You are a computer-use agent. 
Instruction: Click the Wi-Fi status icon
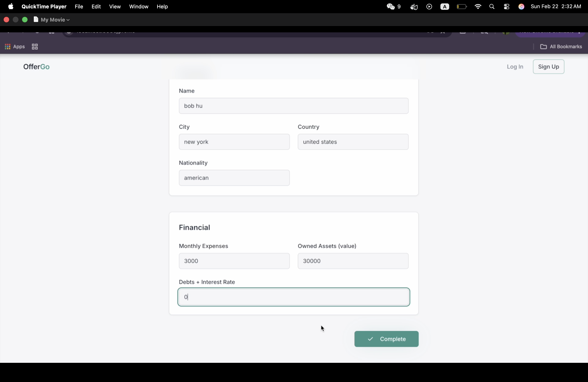pyautogui.click(x=478, y=7)
